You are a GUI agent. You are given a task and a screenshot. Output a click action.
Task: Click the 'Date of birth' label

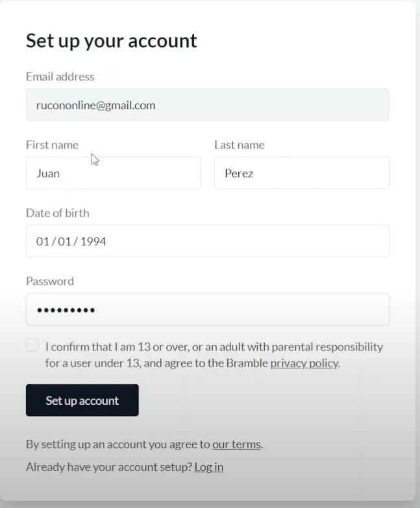pos(57,213)
